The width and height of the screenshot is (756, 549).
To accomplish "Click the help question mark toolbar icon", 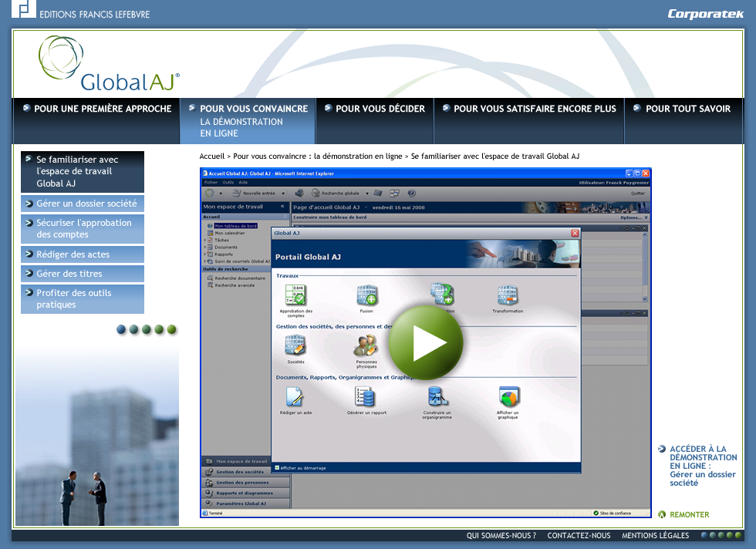I will tap(411, 194).
